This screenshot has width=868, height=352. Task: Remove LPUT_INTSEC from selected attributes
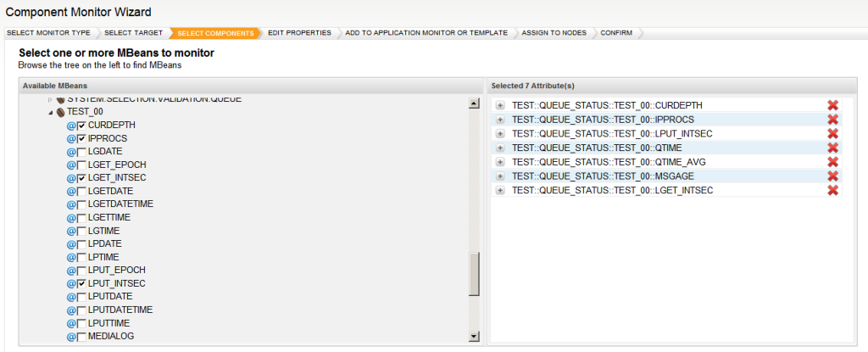pyautogui.click(x=832, y=133)
